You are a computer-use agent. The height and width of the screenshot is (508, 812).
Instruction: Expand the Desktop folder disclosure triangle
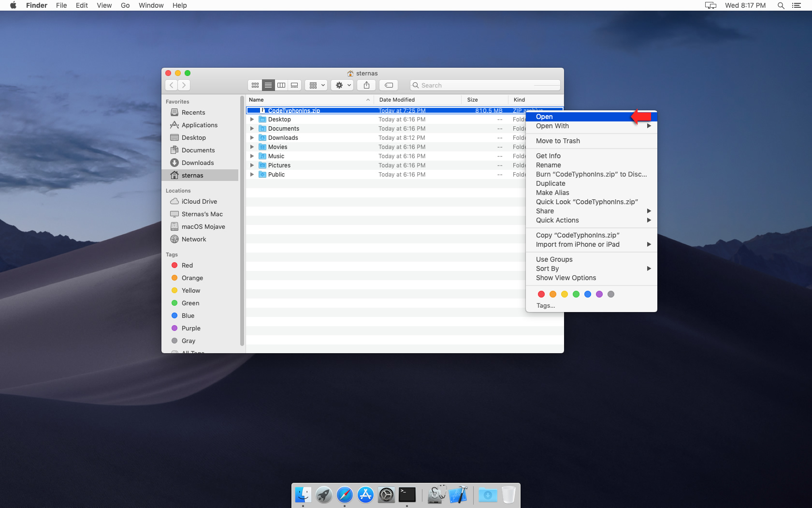252,119
